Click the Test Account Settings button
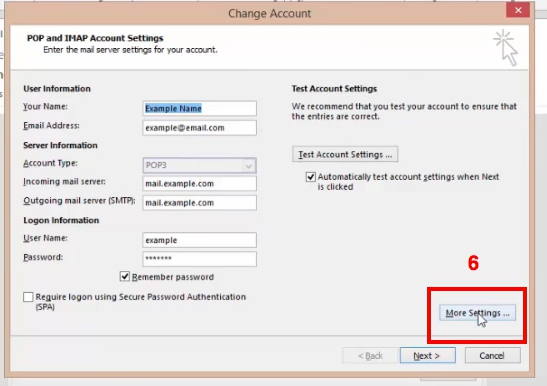 (x=345, y=154)
